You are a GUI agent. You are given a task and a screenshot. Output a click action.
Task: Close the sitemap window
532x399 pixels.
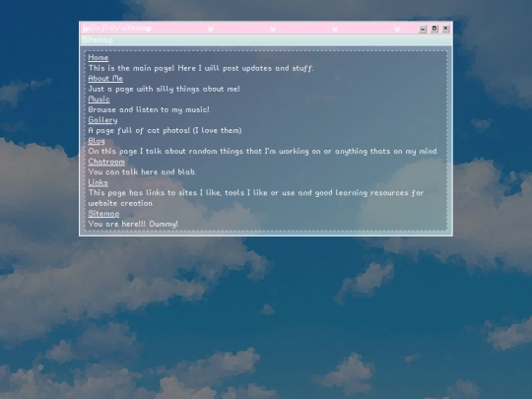coord(446,29)
